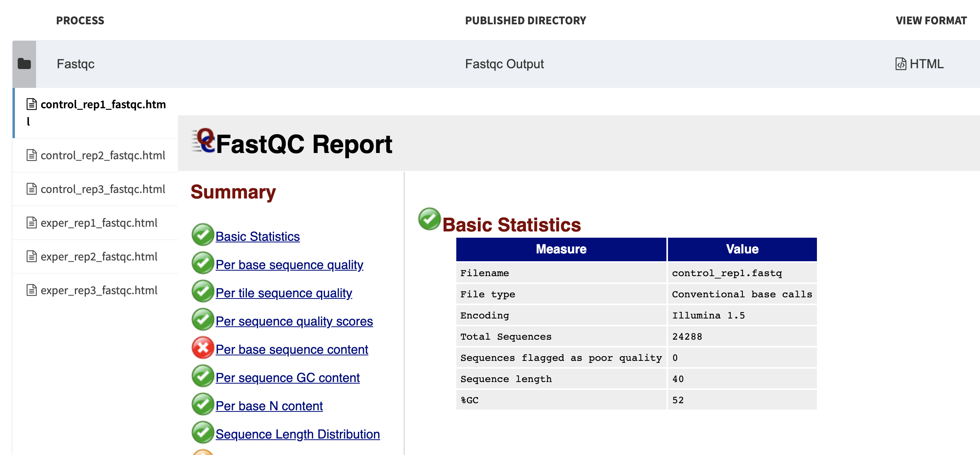
Task: Click the control_rep3_fastqc.html file icon
Action: click(32, 189)
